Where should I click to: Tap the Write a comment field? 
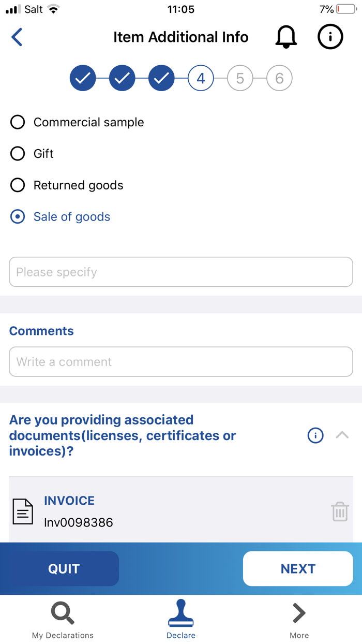click(x=181, y=361)
